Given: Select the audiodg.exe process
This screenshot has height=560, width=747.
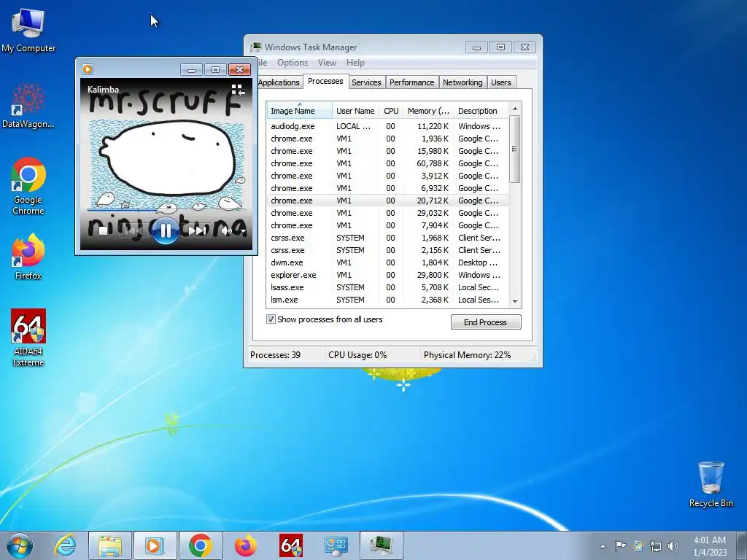Looking at the screenshot, I should 387,126.
